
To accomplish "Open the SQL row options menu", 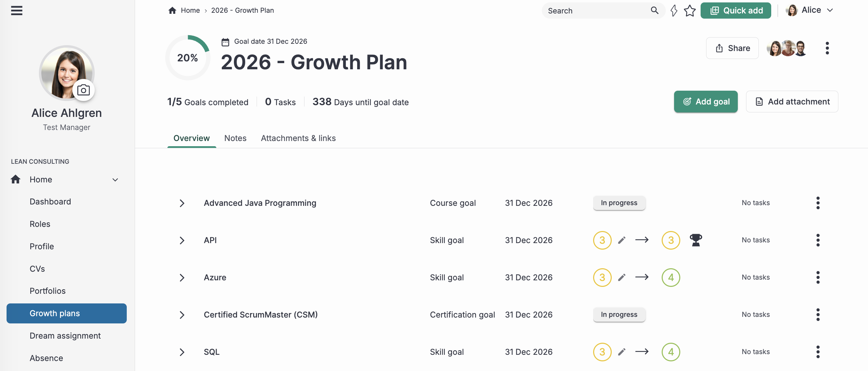I will point(818,352).
